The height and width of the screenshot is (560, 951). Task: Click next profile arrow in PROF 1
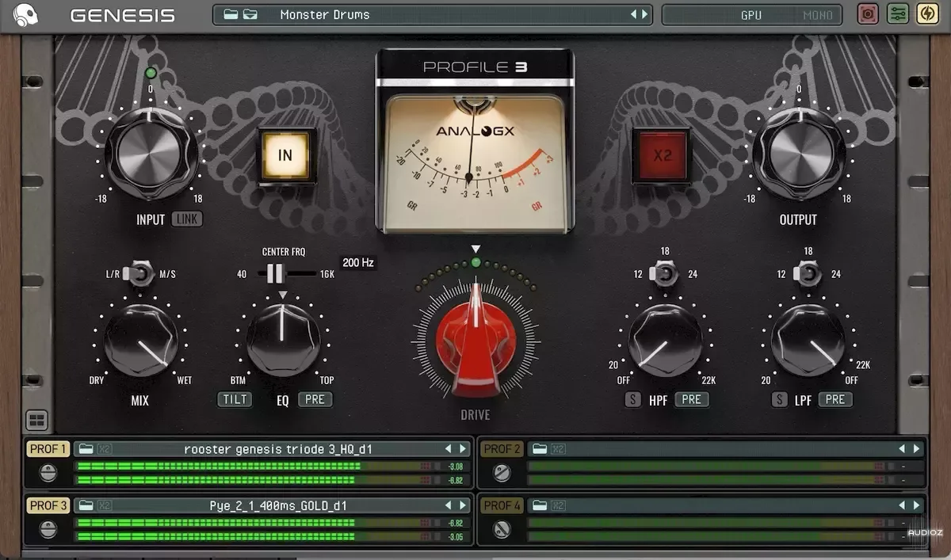(463, 449)
